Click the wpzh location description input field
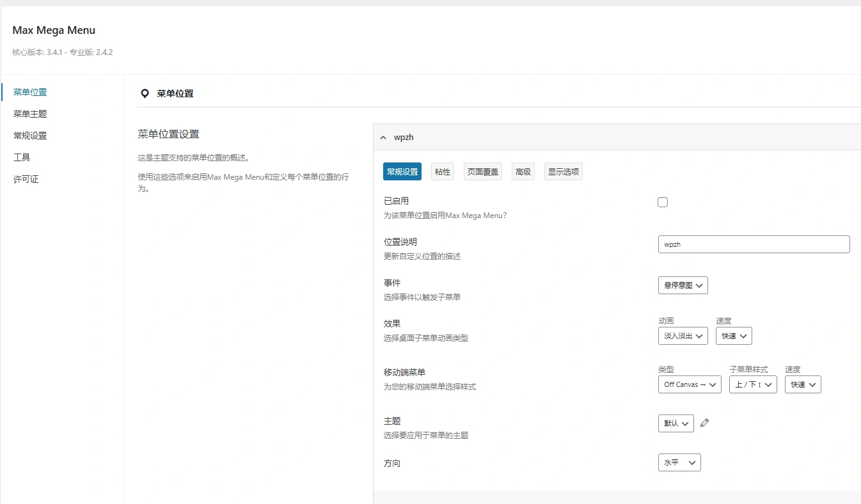This screenshot has height=504, width=861. [x=753, y=244]
